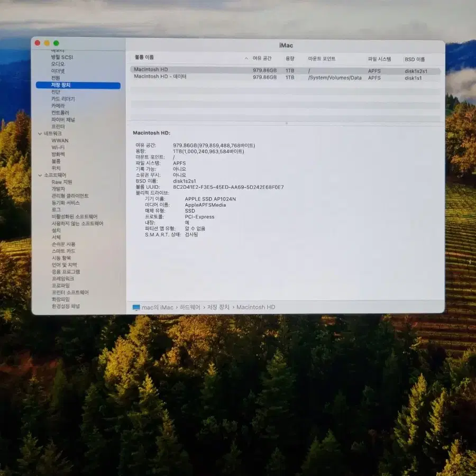
Task: Open Wi-Fi network information
Action: [x=58, y=148]
